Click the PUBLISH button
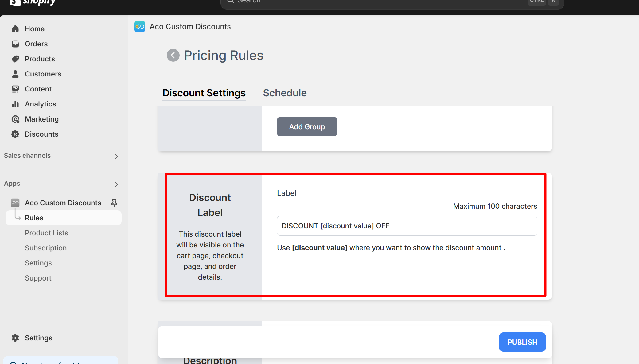The image size is (639, 364). pos(522,342)
